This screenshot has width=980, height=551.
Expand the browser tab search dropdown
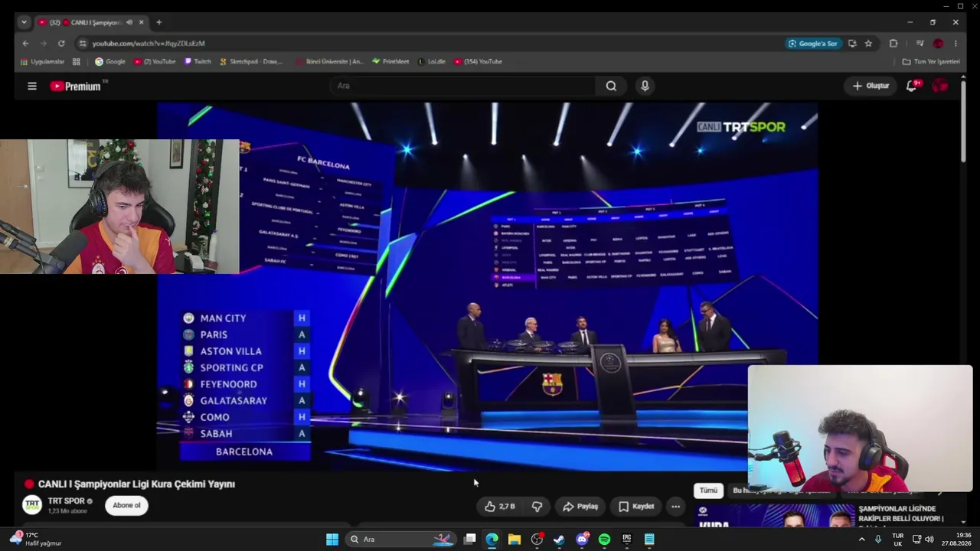click(24, 22)
